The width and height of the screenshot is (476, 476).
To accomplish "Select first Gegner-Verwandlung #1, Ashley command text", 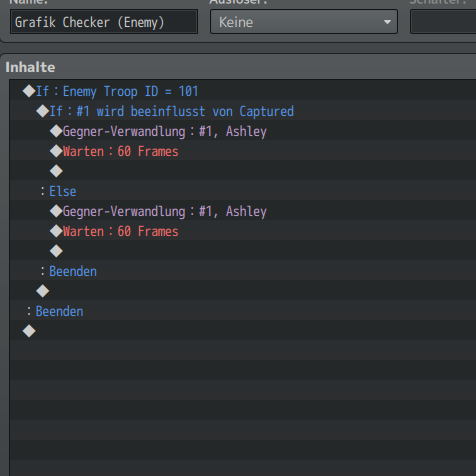I will pyautogui.click(x=165, y=131).
